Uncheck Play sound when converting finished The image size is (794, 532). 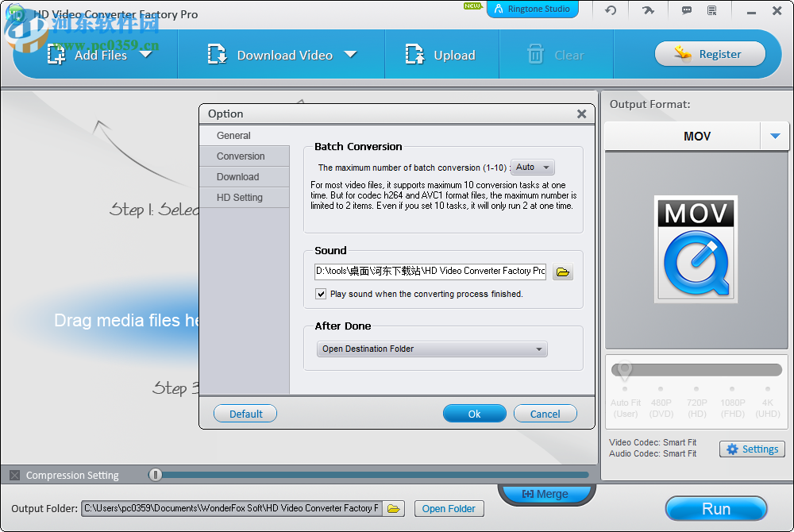[x=321, y=294]
